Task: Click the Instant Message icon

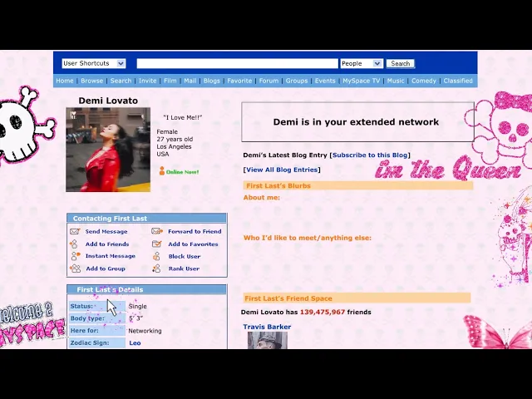Action: coord(76,256)
